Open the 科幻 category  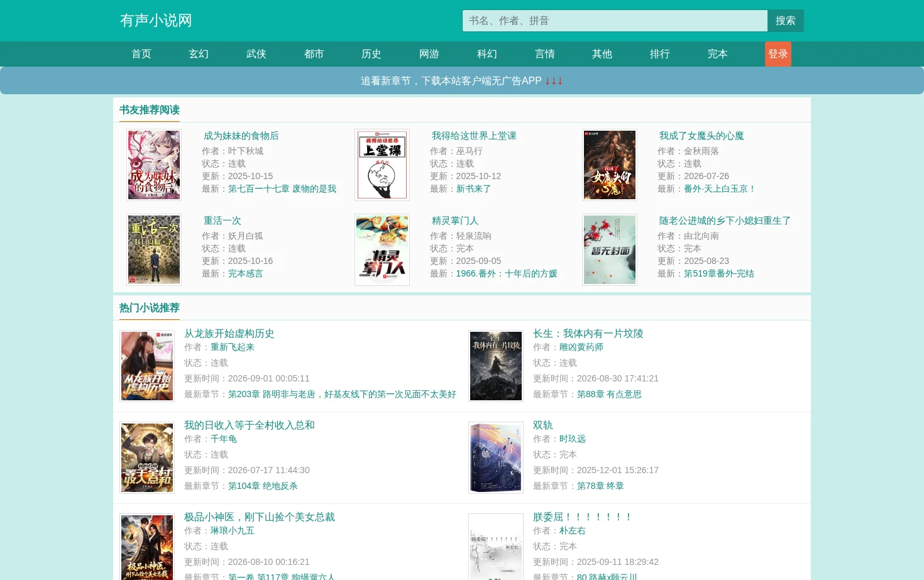(x=487, y=54)
